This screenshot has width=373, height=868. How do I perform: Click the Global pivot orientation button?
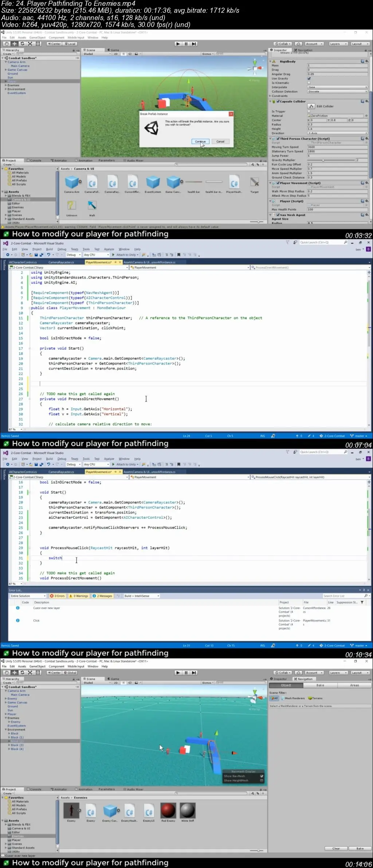pyautogui.click(x=70, y=673)
